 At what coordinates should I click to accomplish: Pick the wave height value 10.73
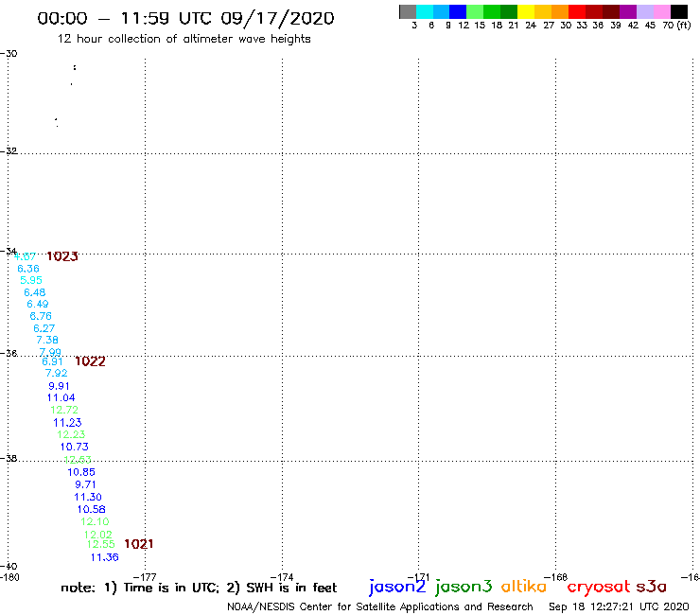(x=75, y=447)
